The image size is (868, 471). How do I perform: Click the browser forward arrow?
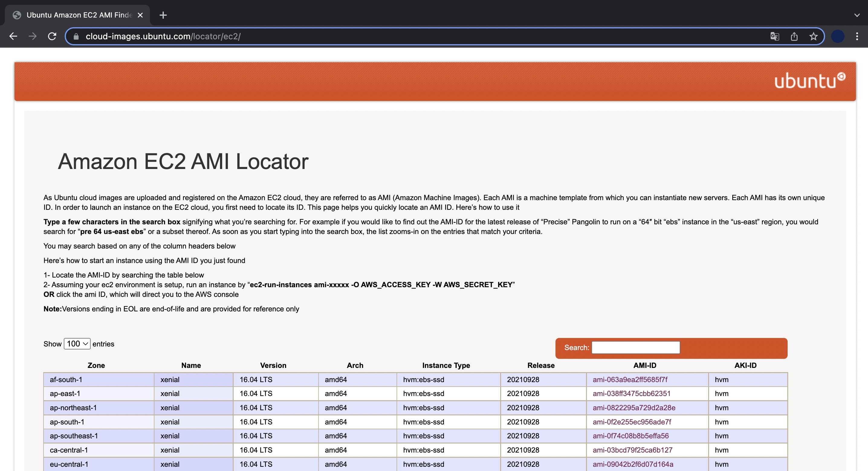pyautogui.click(x=33, y=36)
